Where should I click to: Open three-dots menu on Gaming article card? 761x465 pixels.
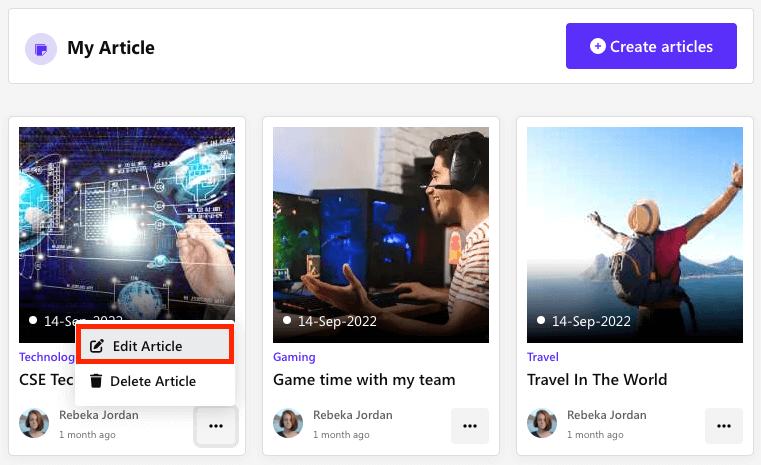click(470, 426)
